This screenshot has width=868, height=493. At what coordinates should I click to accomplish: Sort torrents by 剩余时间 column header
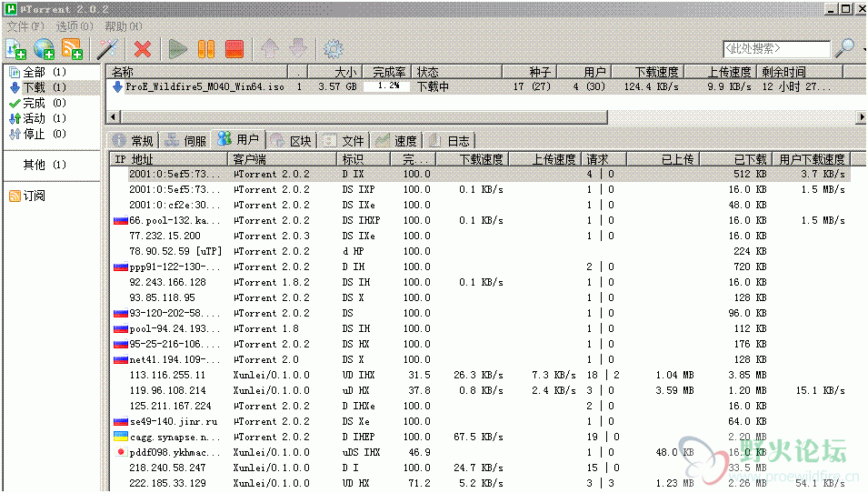(800, 72)
